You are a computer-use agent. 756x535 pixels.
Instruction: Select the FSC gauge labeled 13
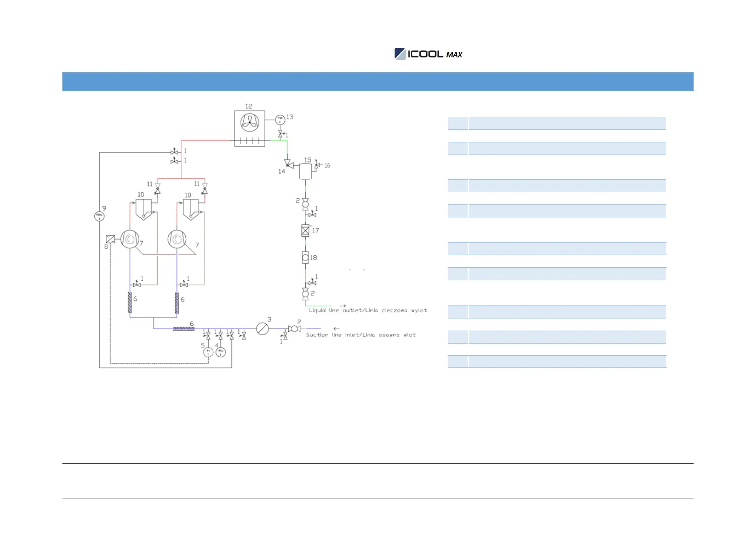click(x=280, y=119)
